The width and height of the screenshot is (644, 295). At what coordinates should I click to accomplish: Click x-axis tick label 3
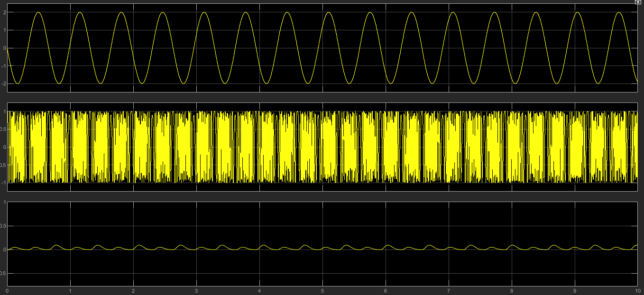point(196,290)
